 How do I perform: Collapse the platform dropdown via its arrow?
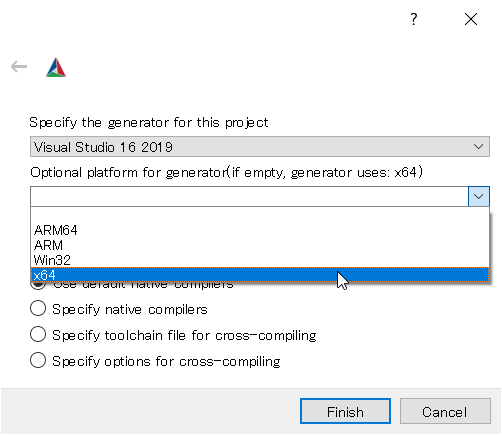point(479,196)
